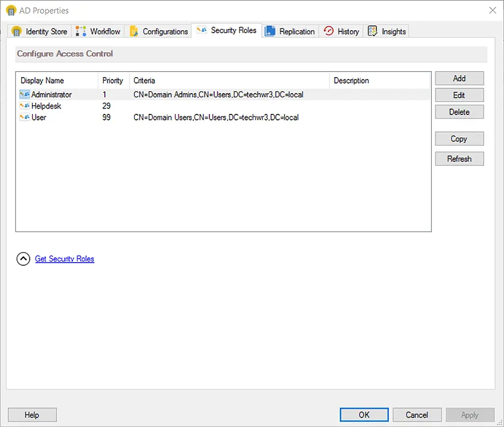Close the AD Properties dialog

click(x=492, y=10)
